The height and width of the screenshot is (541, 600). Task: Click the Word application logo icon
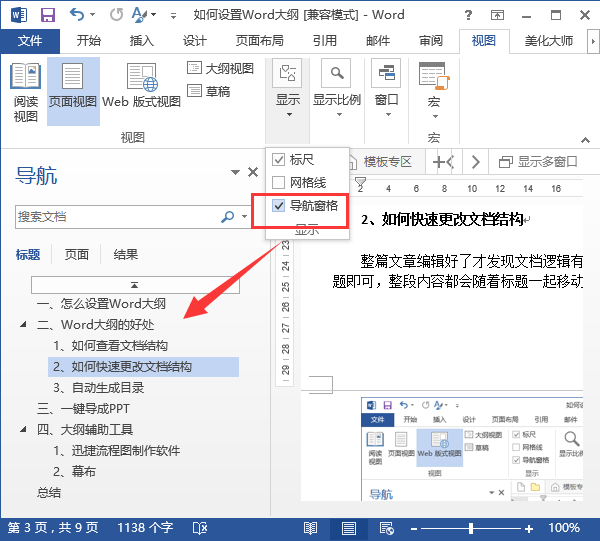click(19, 15)
